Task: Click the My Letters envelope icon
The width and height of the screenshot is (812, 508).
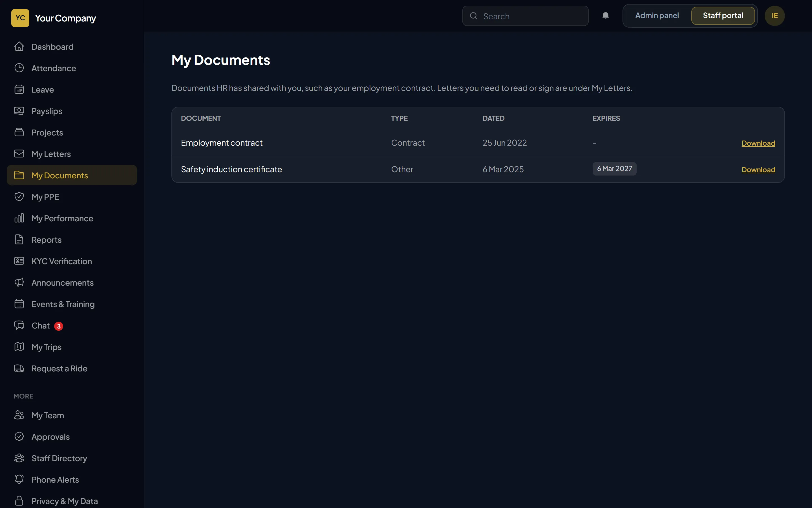Action: click(x=19, y=154)
